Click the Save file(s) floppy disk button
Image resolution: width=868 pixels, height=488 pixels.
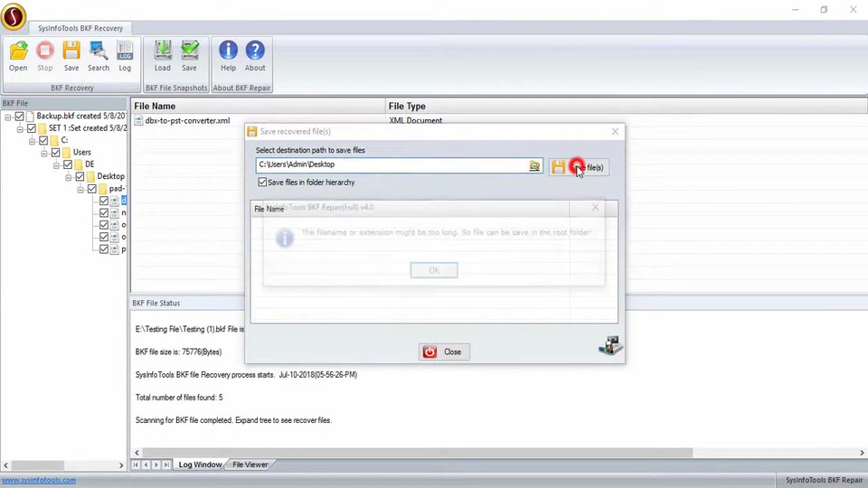pos(579,167)
